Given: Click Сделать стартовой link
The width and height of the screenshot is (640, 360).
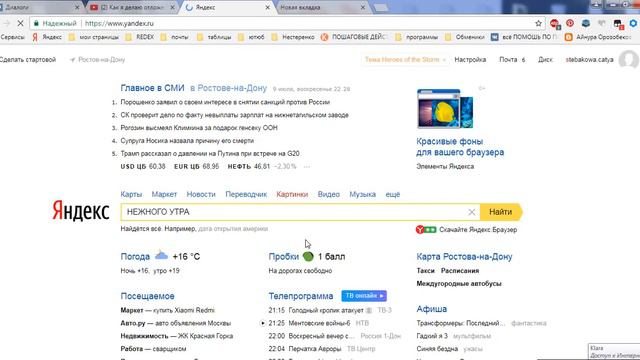Looking at the screenshot, I should [x=28, y=60].
